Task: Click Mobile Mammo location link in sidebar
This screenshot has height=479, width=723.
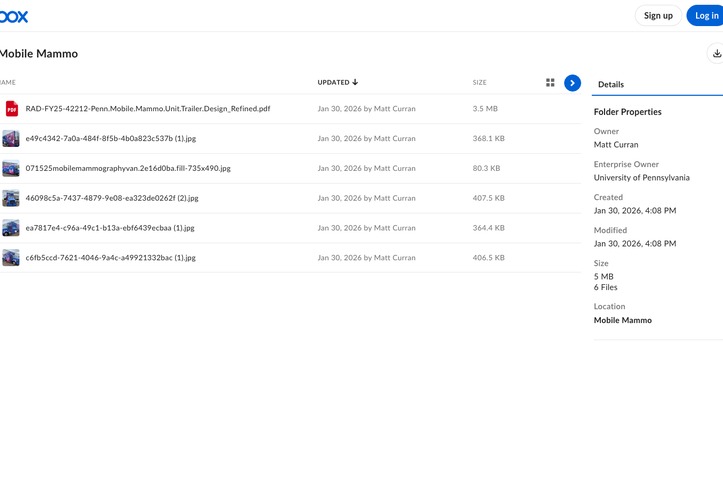Action: pyautogui.click(x=622, y=320)
